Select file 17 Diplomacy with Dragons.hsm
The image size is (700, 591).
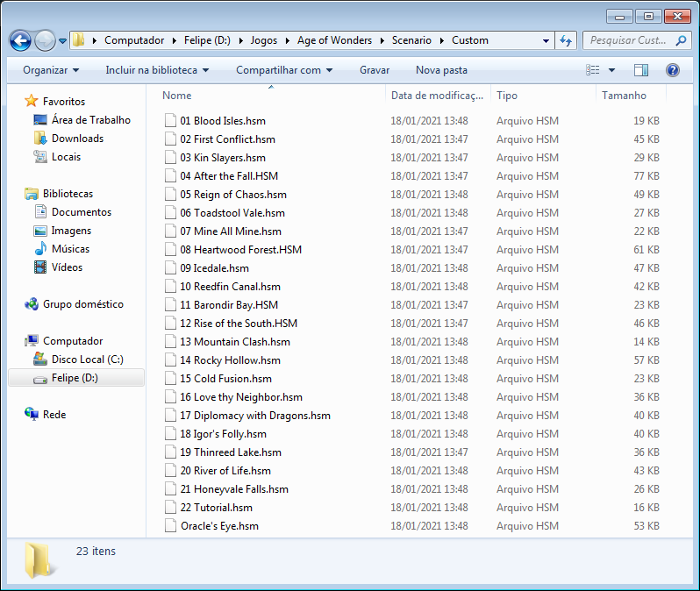pyautogui.click(x=255, y=416)
